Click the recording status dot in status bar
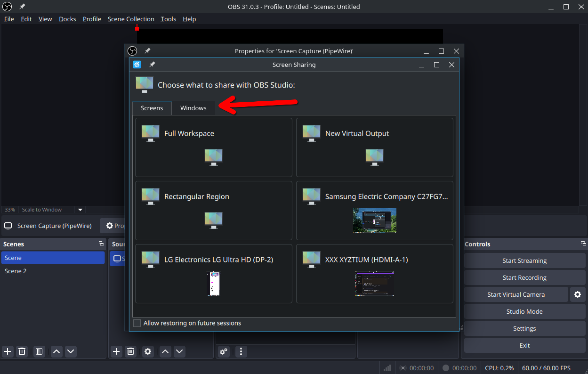 [x=446, y=368]
